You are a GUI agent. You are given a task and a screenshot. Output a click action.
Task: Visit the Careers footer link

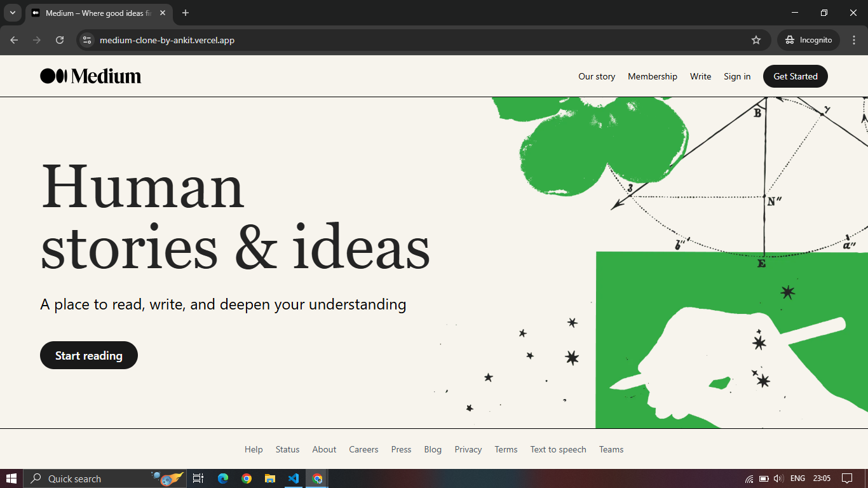[x=363, y=449]
